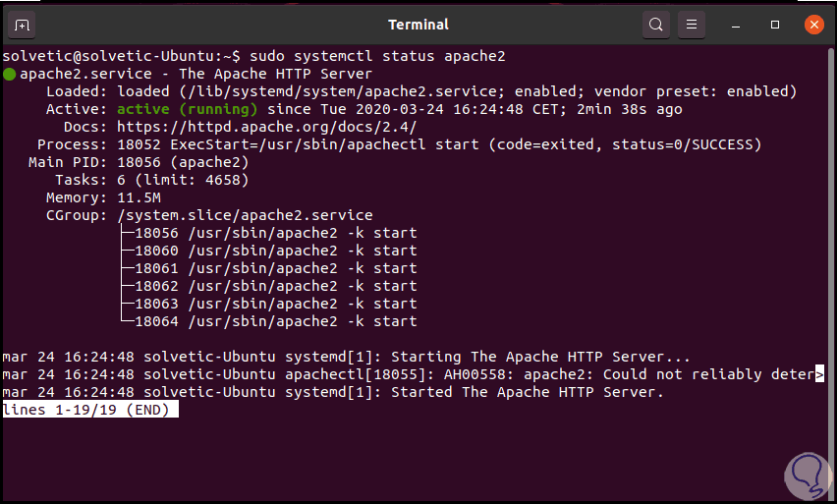Open the hamburger menu
This screenshot has width=838, height=504.
click(x=692, y=25)
